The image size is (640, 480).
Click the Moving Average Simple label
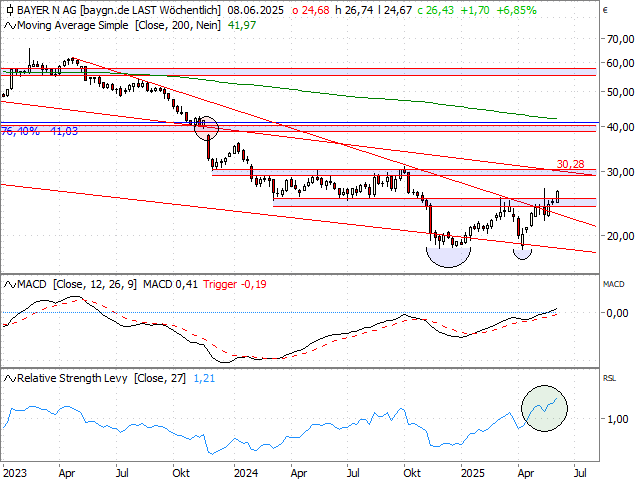click(x=73, y=25)
